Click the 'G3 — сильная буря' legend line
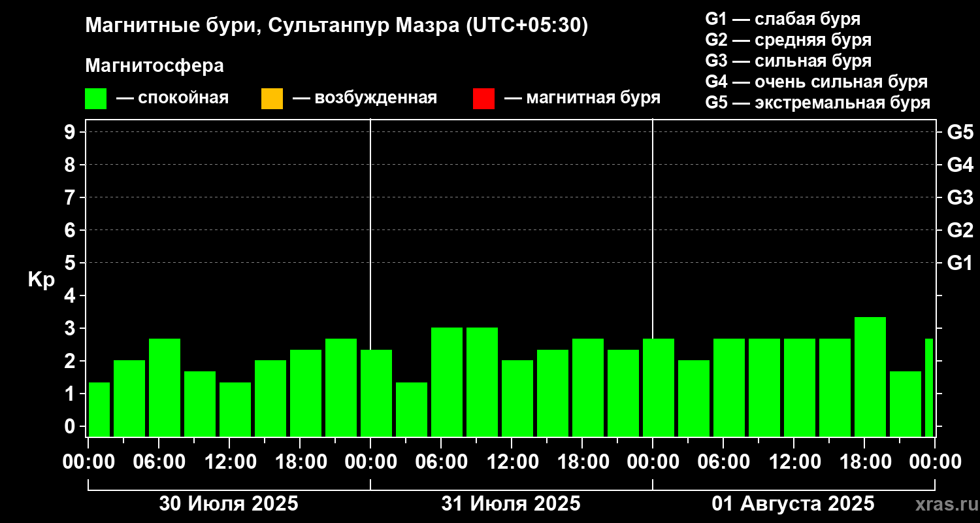The image size is (980, 523). [x=789, y=61]
